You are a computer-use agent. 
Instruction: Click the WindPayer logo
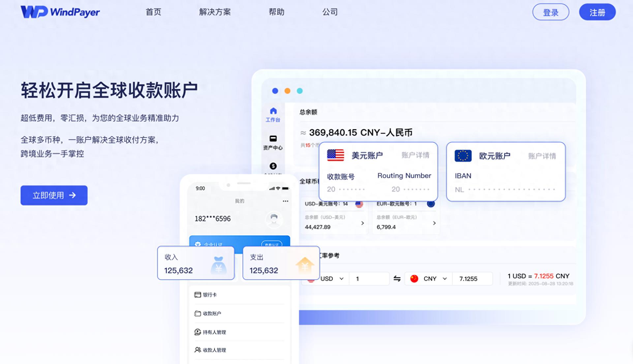(60, 12)
